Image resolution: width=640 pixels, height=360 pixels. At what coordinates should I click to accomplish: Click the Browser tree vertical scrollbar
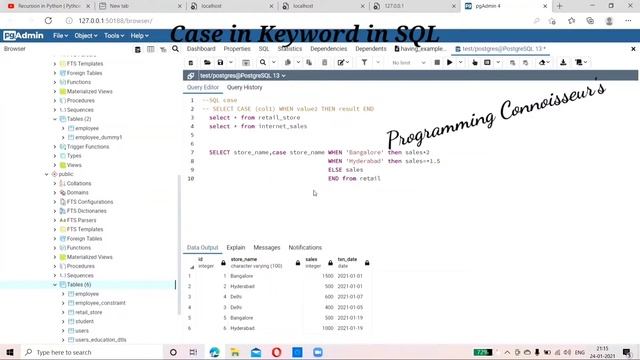(178, 245)
